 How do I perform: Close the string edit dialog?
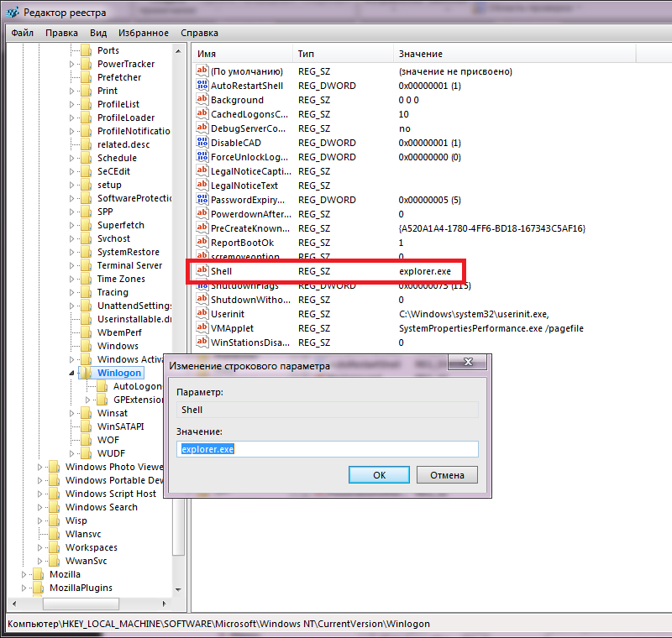[468, 362]
